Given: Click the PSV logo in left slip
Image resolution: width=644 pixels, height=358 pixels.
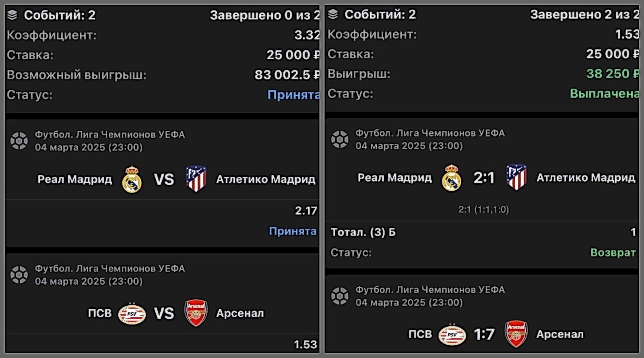Looking at the screenshot, I should click(x=132, y=313).
